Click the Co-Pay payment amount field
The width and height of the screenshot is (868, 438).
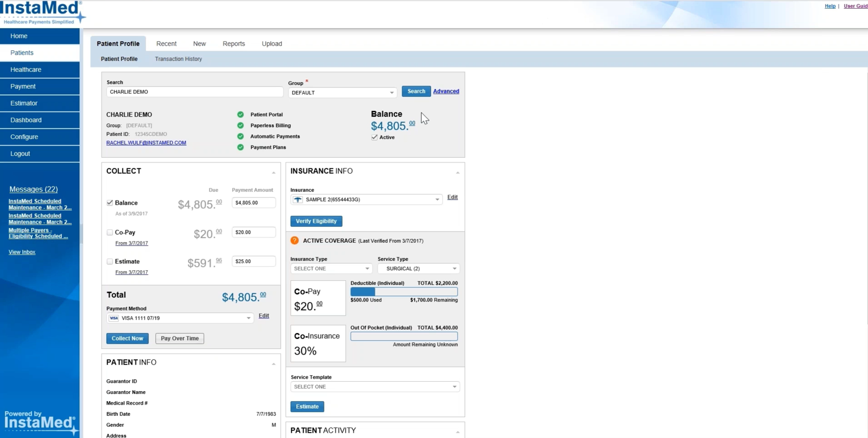coord(253,232)
